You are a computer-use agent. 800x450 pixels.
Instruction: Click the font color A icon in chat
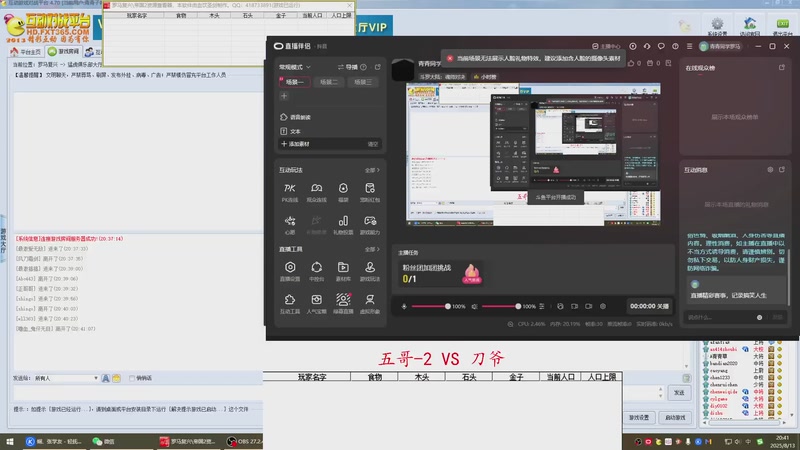pyautogui.click(x=106, y=378)
